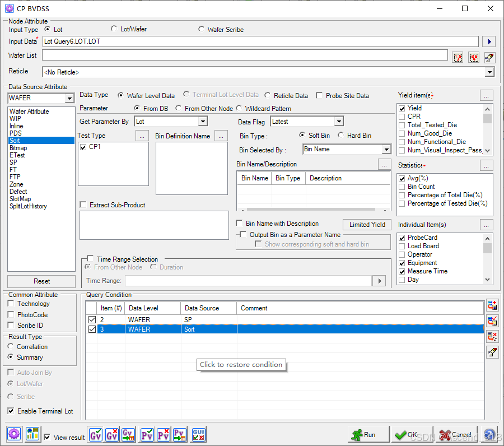Open Individual Item(s) ellipsis button
Viewport: 504px width, 446px height.
(x=486, y=225)
